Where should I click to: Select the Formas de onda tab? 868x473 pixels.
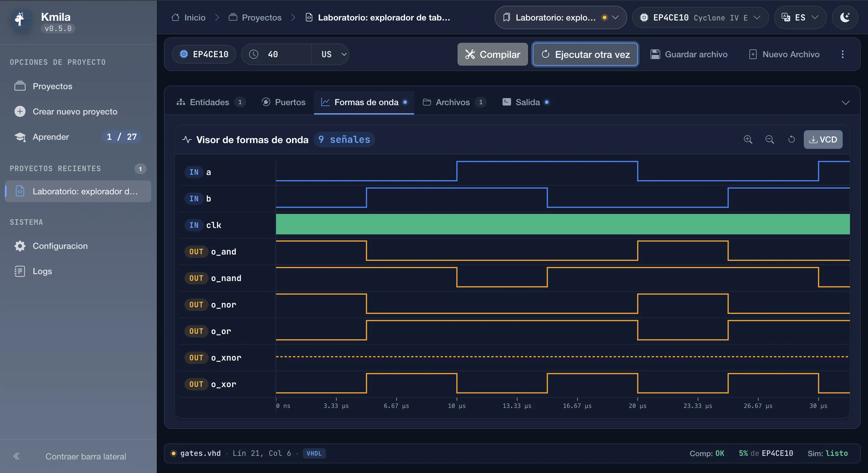(x=364, y=102)
